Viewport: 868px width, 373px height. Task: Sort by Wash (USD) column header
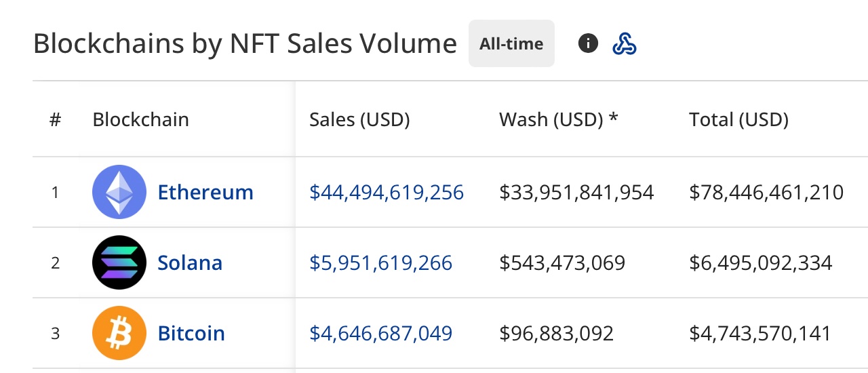(x=559, y=119)
